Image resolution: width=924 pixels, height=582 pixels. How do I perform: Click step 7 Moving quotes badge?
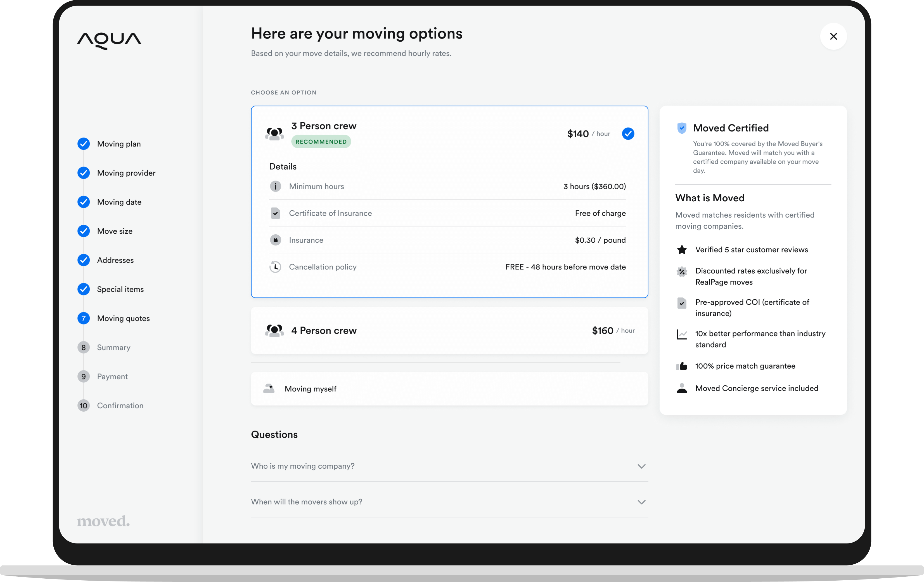[83, 319]
